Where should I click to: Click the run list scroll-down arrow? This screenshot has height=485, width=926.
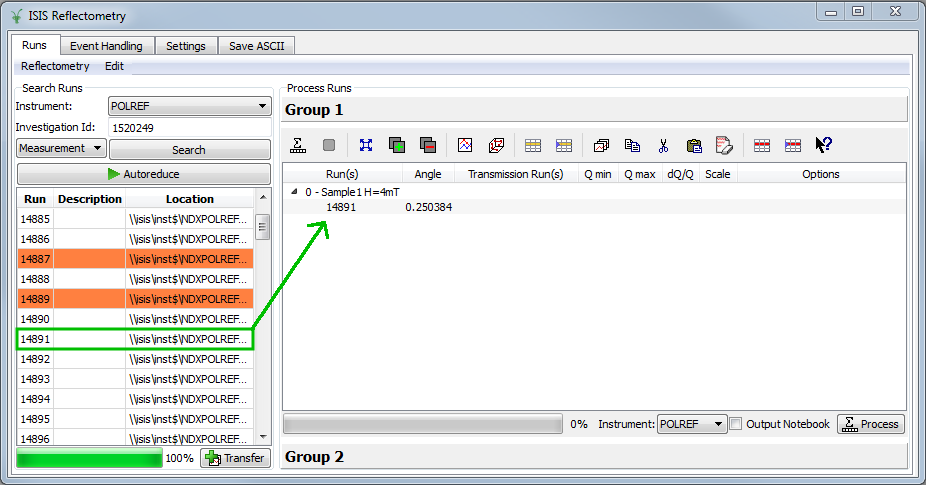click(x=263, y=437)
